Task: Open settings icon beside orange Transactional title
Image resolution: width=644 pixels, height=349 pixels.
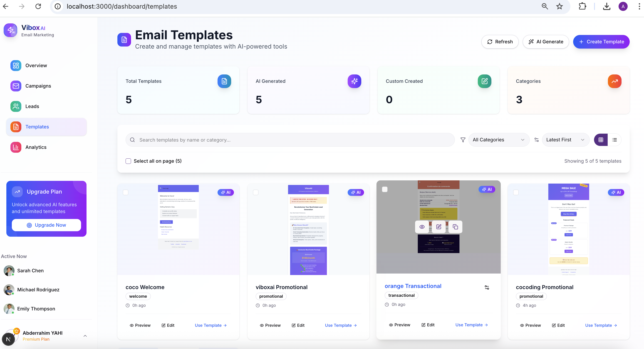Action: [x=487, y=288]
